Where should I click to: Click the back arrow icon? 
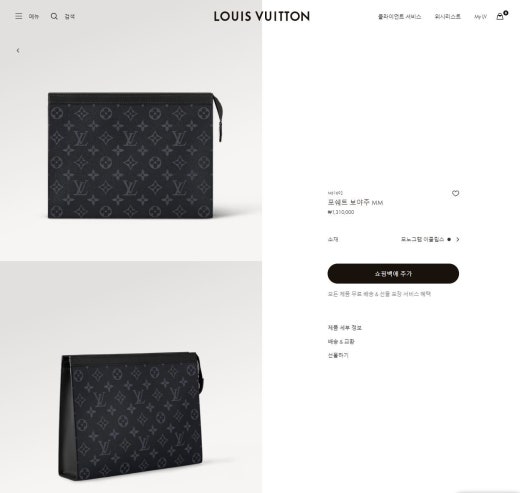coord(18,50)
